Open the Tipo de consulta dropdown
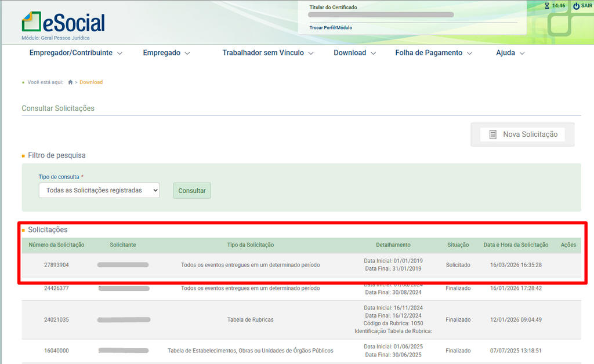The image size is (594, 364). coord(99,190)
